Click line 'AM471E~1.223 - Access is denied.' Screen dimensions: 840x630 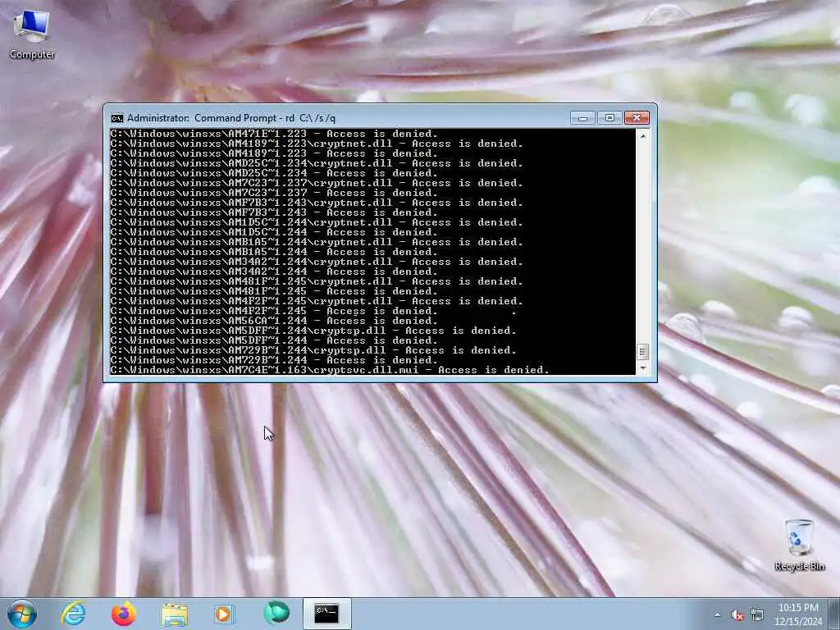274,134
